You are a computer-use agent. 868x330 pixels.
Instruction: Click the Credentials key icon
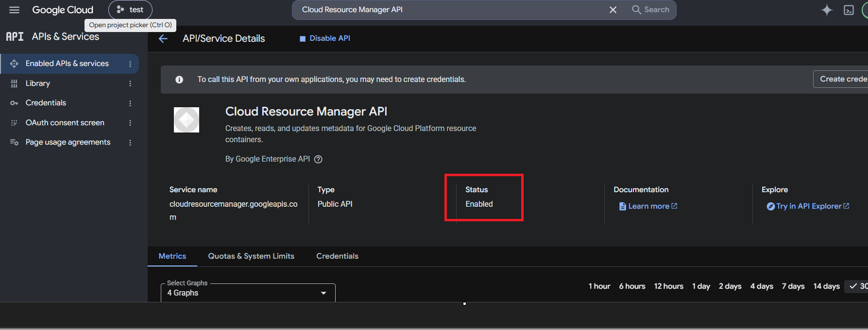click(14, 103)
